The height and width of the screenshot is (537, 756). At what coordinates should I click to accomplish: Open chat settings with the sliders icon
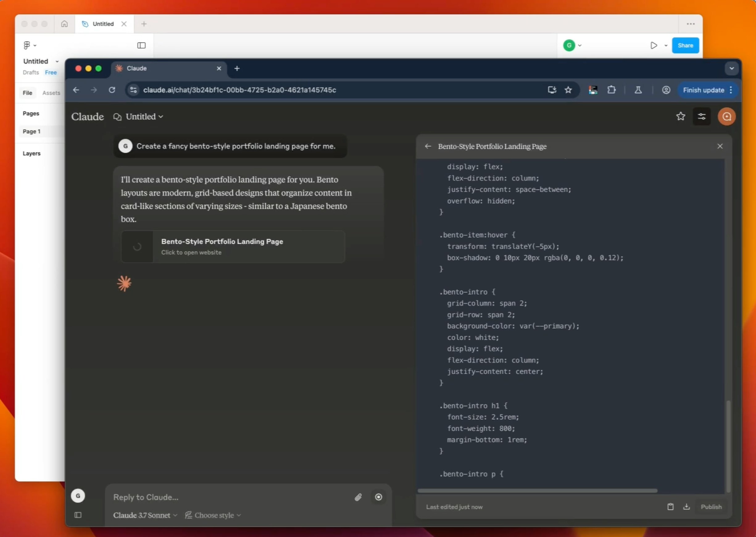702,116
